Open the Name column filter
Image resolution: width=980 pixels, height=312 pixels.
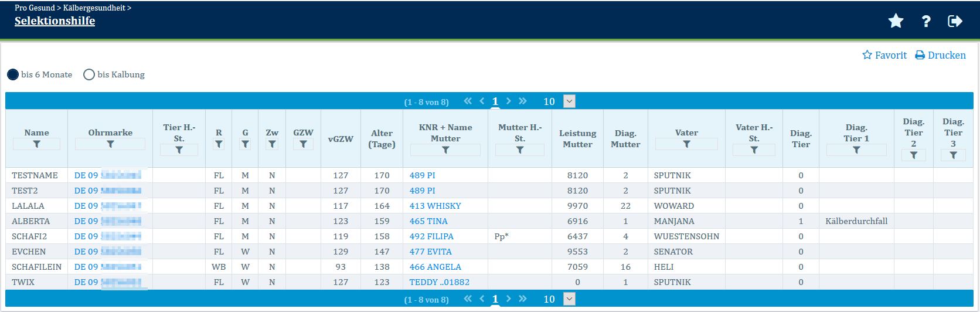click(36, 144)
